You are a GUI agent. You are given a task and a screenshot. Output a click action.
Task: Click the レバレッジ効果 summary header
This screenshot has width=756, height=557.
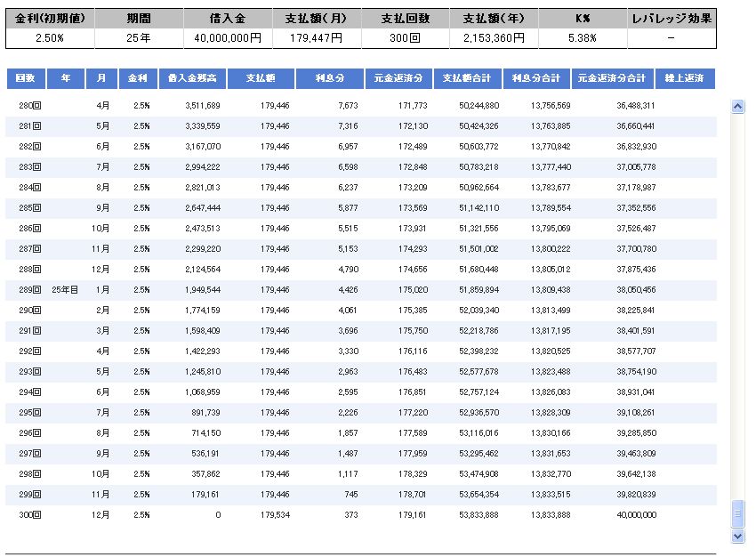[671, 19]
